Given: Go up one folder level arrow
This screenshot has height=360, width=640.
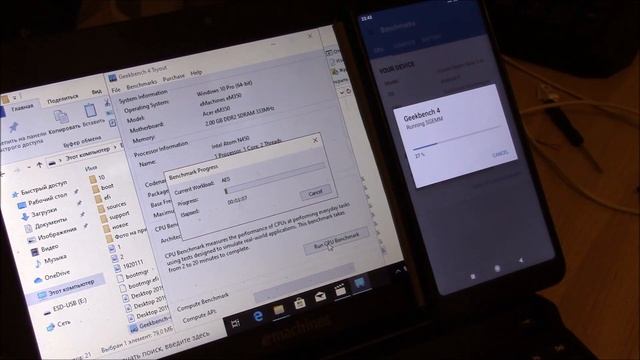Looking at the screenshot, I should [40, 165].
